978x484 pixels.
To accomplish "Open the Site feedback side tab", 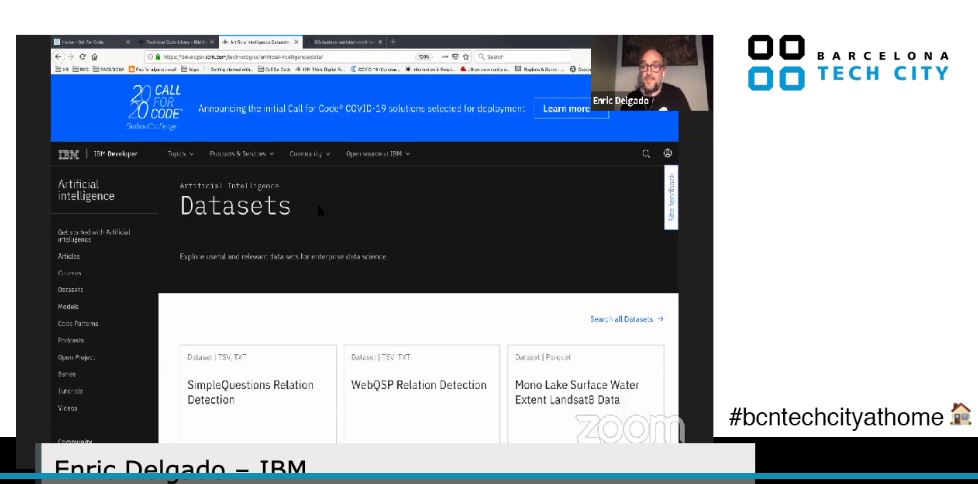I will [671, 197].
